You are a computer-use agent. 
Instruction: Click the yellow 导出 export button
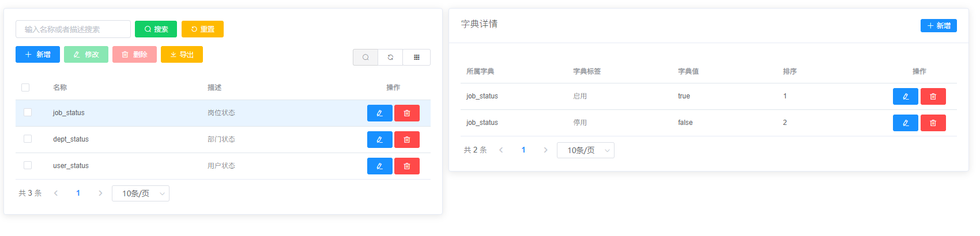pyautogui.click(x=182, y=55)
